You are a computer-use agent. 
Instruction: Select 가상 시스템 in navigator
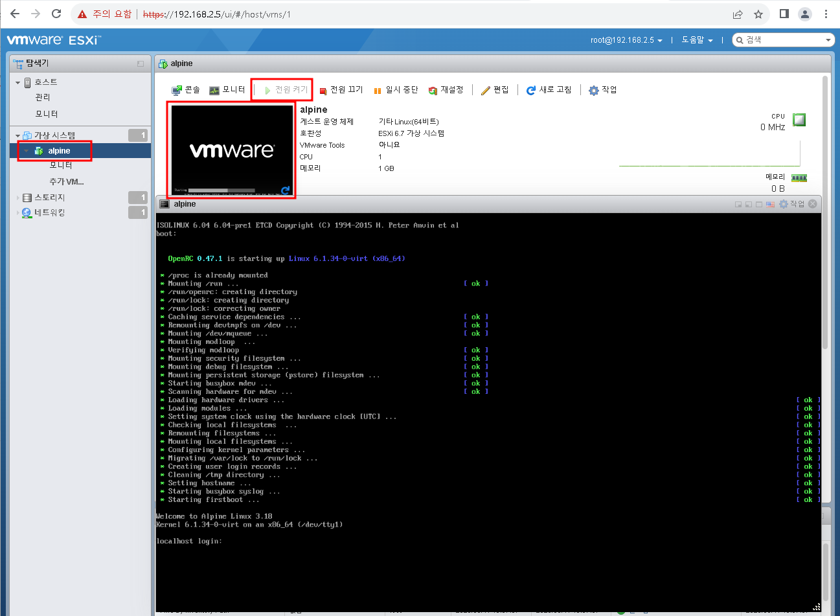pos(54,135)
